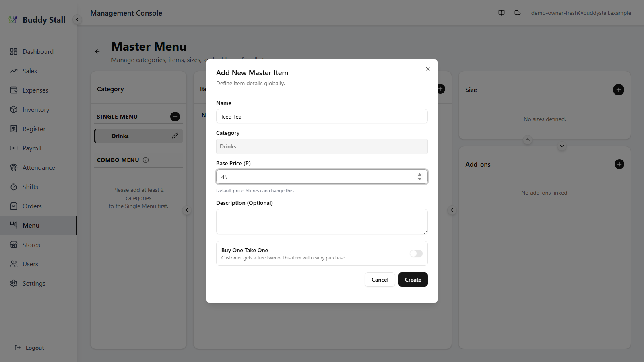Select the Drinks category row
The height and width of the screenshot is (362, 644).
(138, 136)
